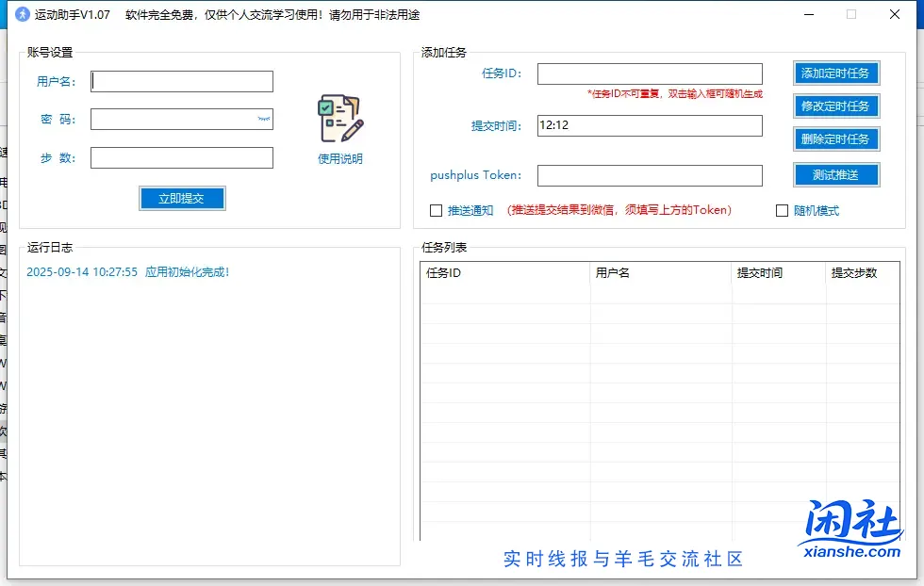
Task: Click the 修改定时任务 modify scheduled task button
Action: coord(835,106)
